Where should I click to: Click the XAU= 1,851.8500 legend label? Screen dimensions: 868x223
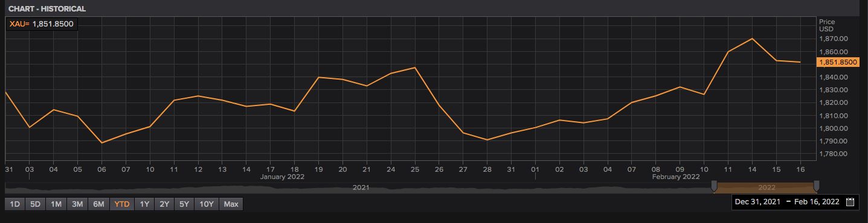coord(42,24)
